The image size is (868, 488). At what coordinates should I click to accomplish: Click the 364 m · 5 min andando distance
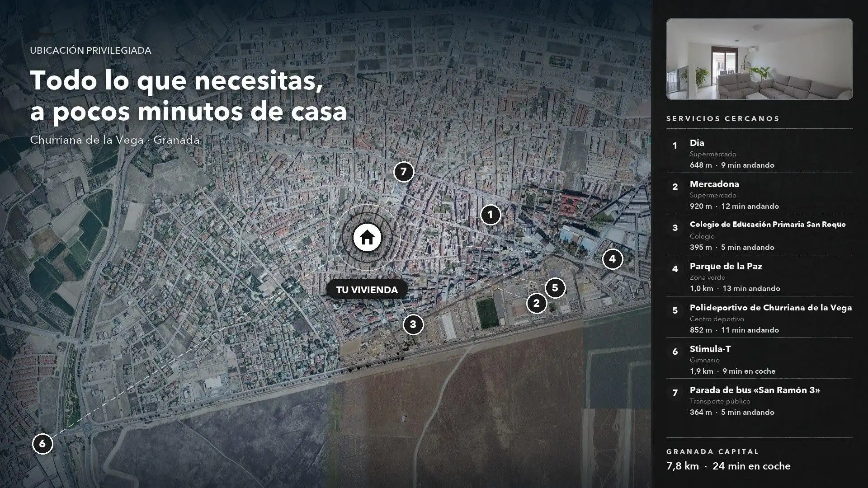click(732, 412)
